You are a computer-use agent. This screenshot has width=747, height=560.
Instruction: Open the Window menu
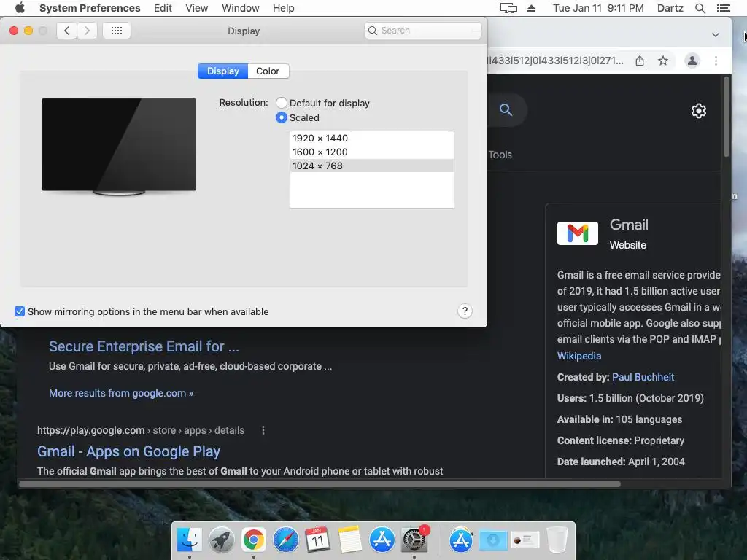click(241, 8)
